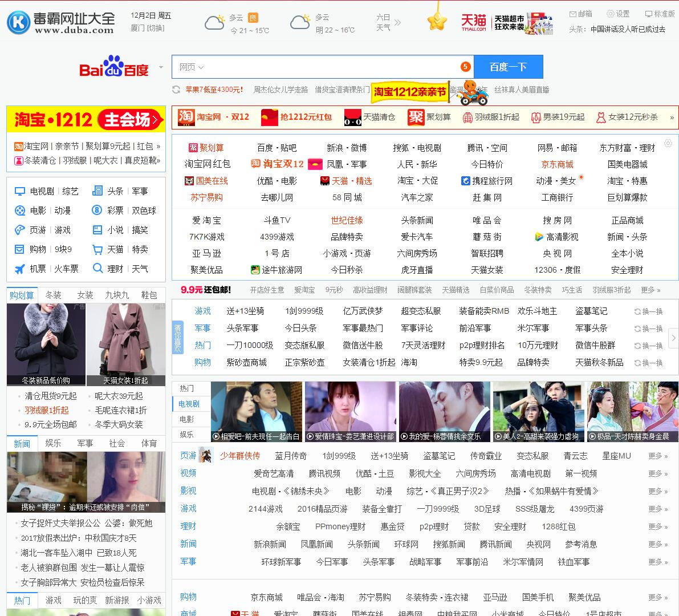The width and height of the screenshot is (679, 616).
Task: Open the Baidu search engine dropdown arrow
Action: click(161, 67)
